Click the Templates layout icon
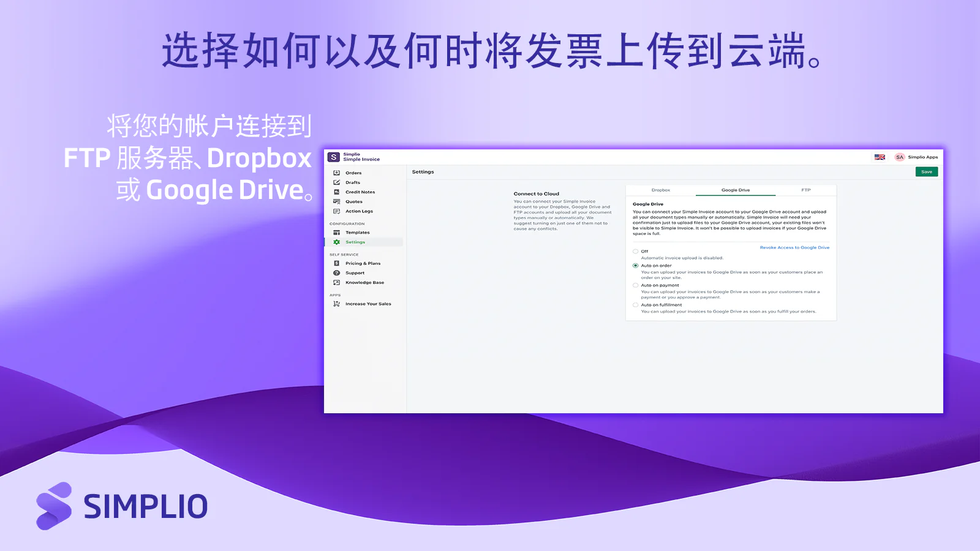This screenshot has width=980, height=551. [x=336, y=233]
